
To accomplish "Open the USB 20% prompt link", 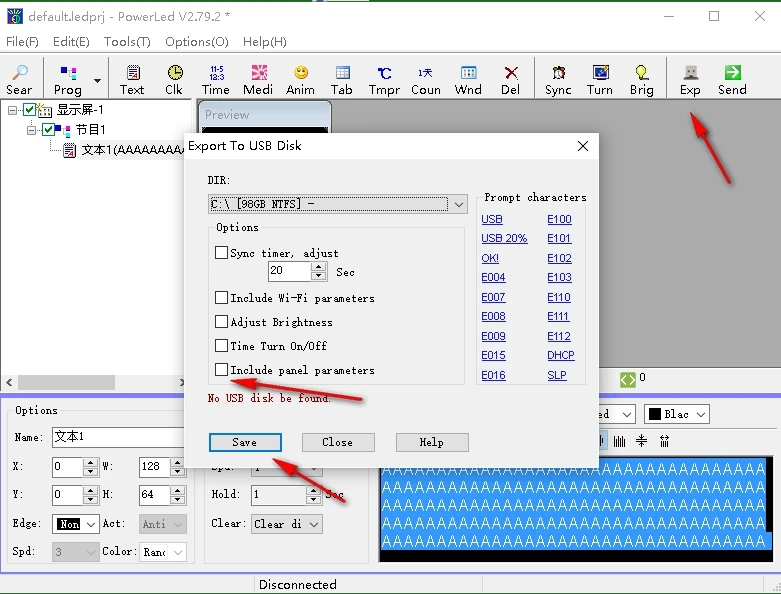I will [x=504, y=238].
